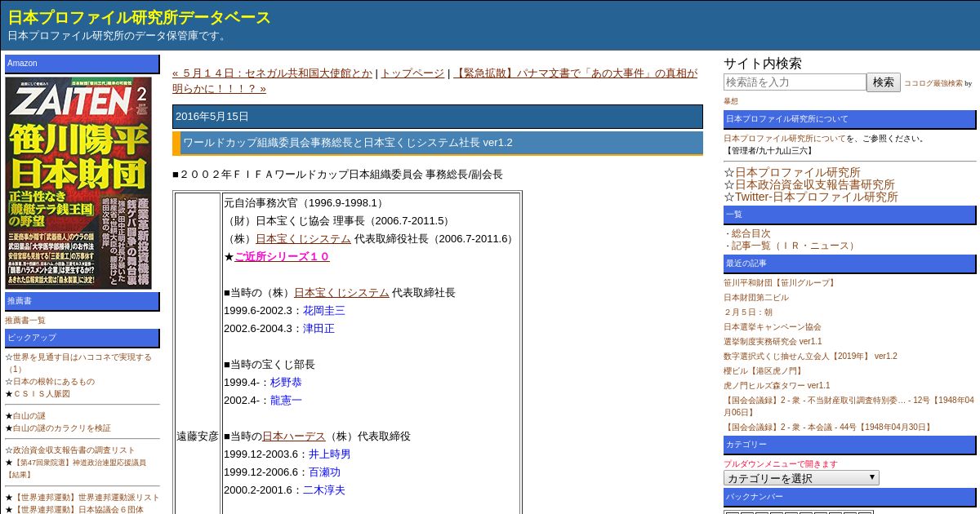Image resolution: width=980 pixels, height=514 pixels.
Task: Open 国会会議録 本会議 44号 link
Action: [828, 428]
